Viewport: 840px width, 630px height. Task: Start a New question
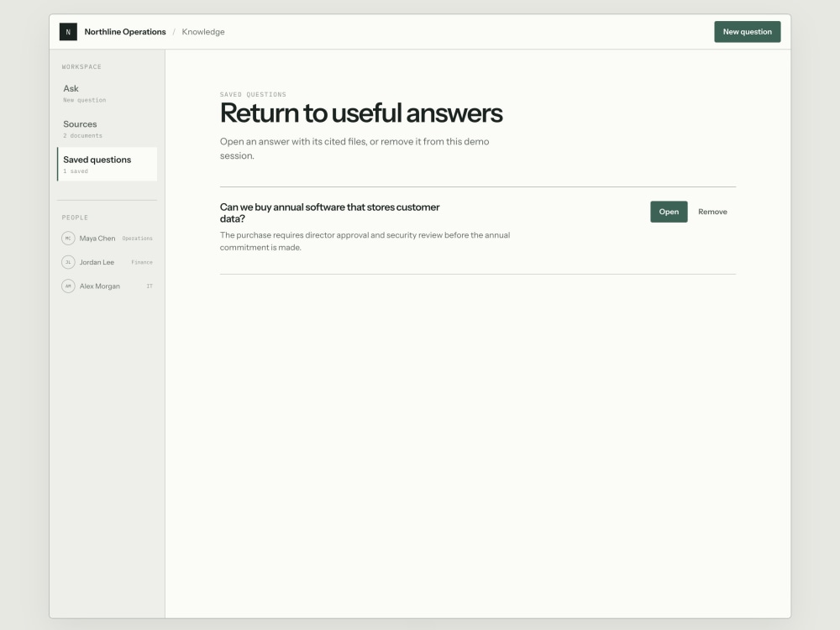point(747,32)
